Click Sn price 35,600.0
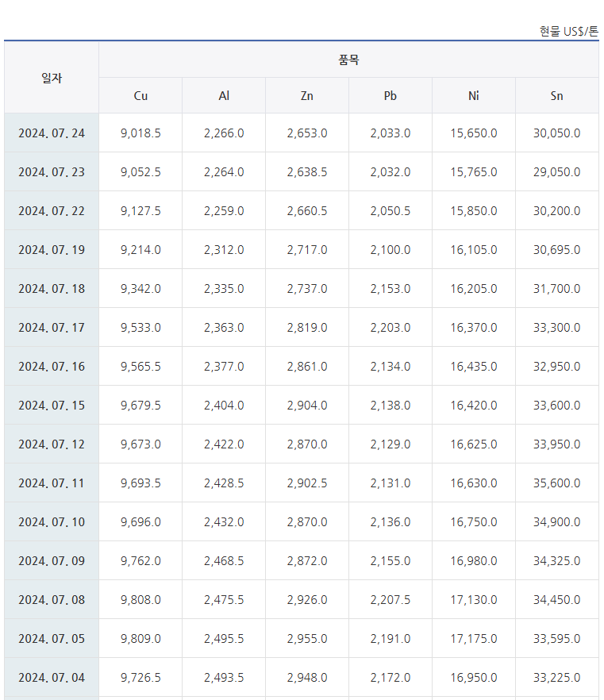 (556, 483)
